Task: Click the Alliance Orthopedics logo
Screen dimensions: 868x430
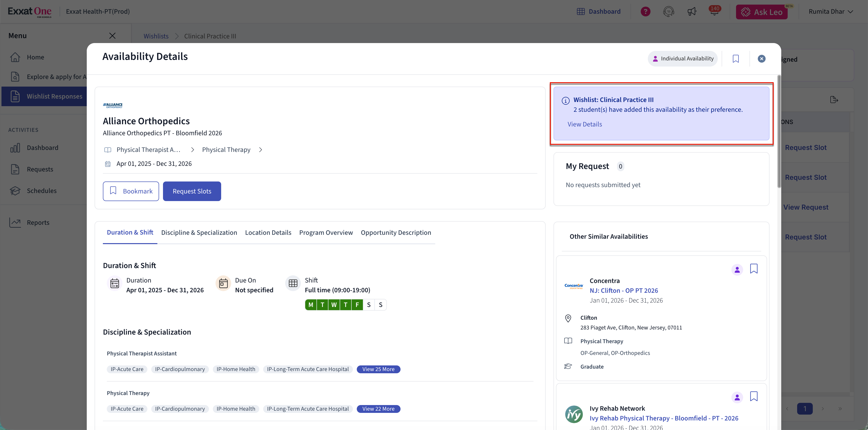Action: [113, 106]
